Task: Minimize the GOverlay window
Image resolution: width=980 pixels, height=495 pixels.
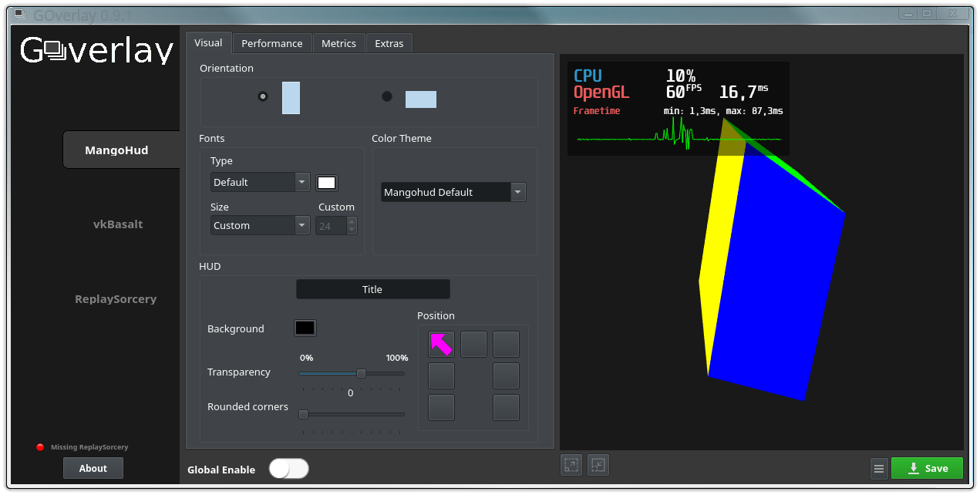Action: 908,14
